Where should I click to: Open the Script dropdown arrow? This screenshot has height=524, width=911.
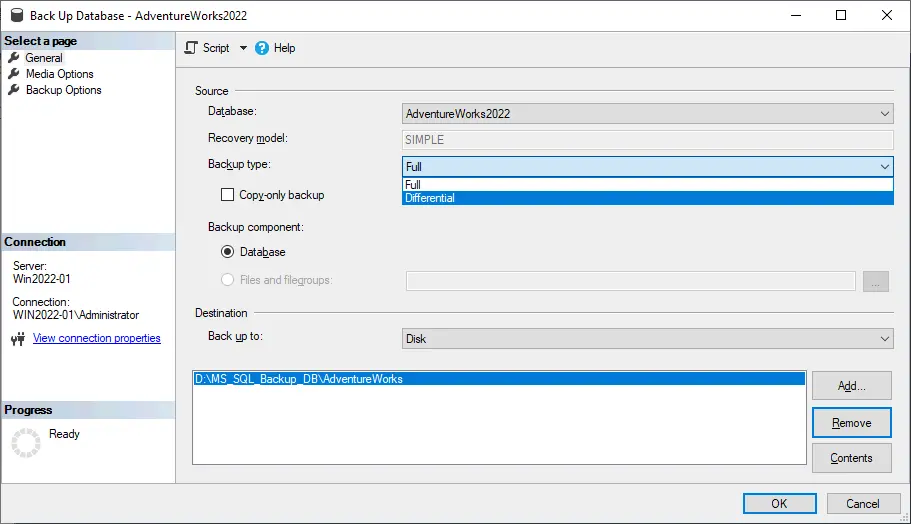coord(243,48)
